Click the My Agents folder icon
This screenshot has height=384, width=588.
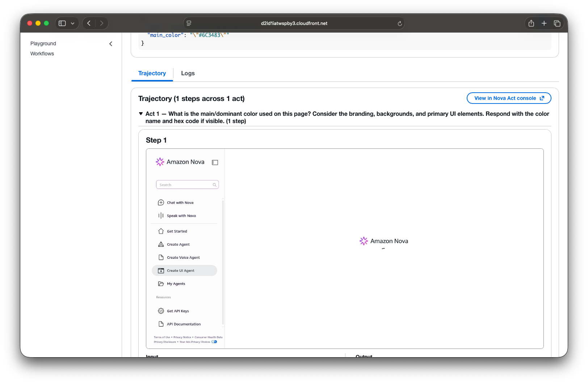click(x=161, y=284)
